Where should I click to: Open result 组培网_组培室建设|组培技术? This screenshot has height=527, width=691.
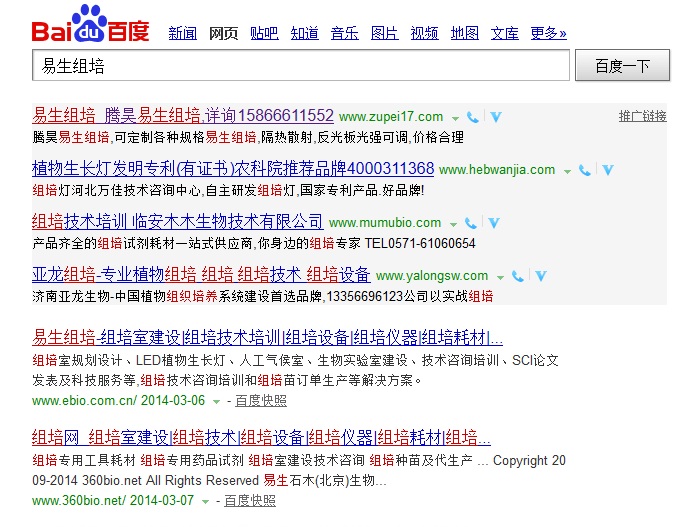point(261,438)
